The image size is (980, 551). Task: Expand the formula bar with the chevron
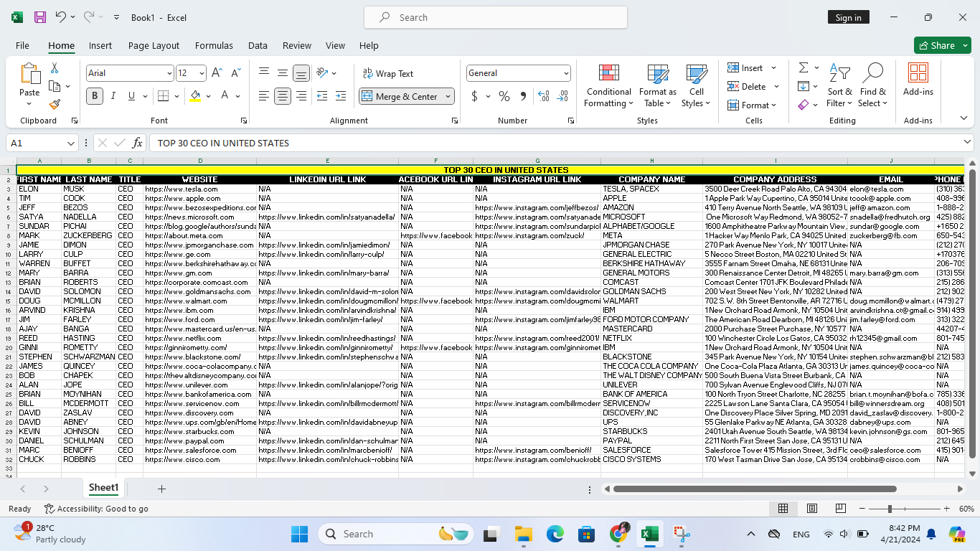point(968,142)
